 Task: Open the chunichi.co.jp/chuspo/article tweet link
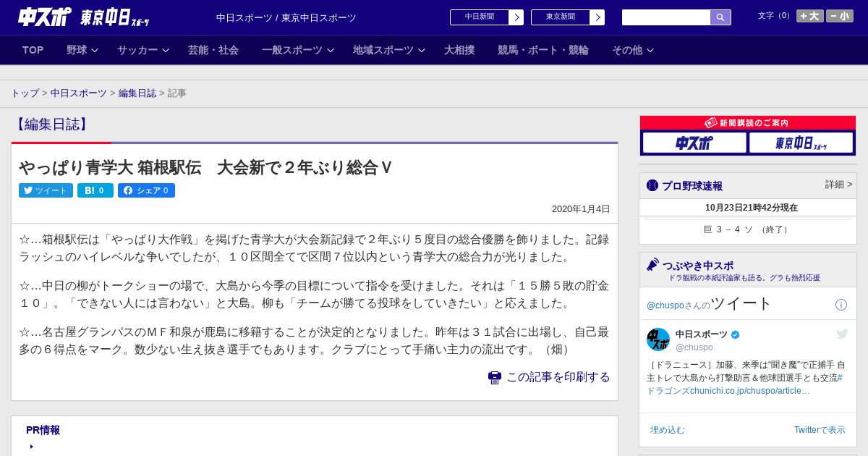coord(750,391)
